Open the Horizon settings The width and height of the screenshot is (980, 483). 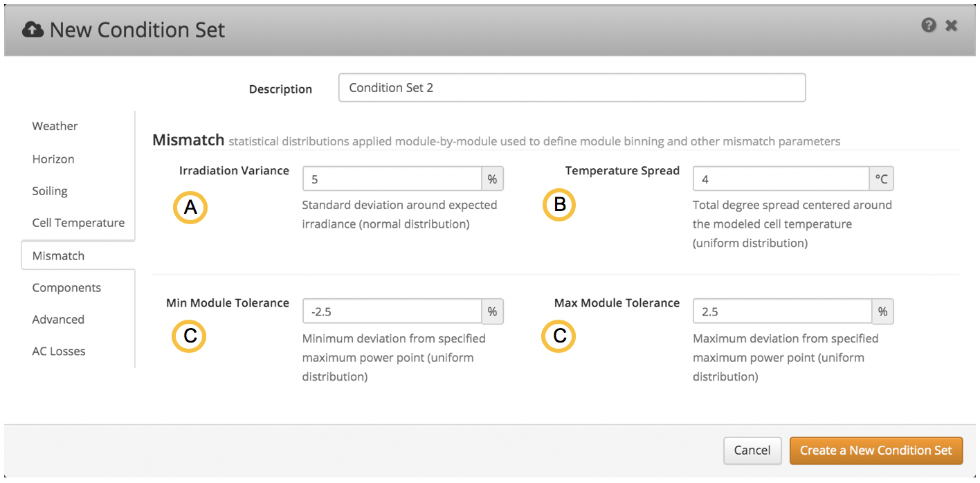tap(53, 158)
